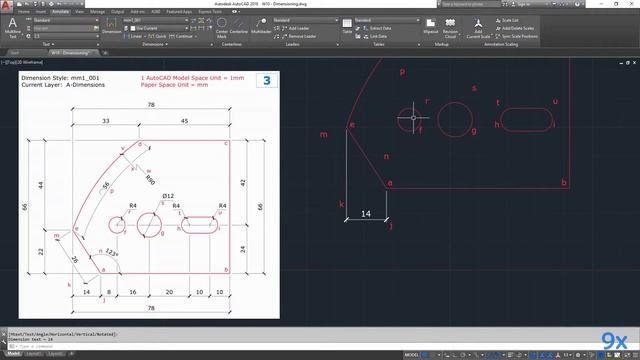Open the text style Standard dropdown
This screenshot has width=640, height=360.
click(66, 20)
